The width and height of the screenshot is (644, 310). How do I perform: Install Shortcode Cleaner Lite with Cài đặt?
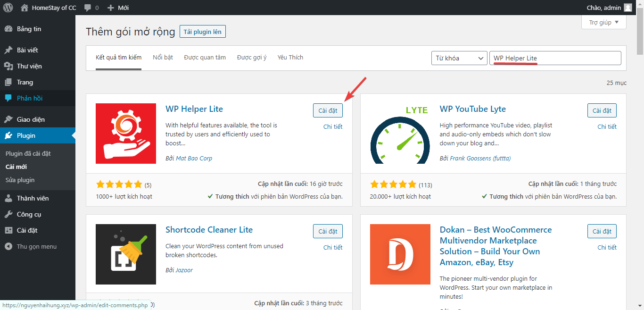point(328,231)
